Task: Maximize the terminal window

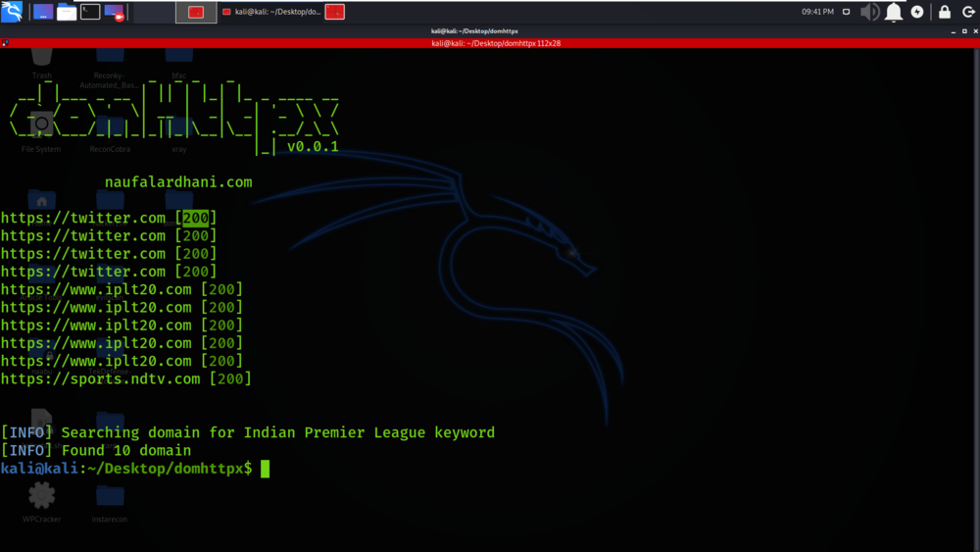Action: (964, 31)
